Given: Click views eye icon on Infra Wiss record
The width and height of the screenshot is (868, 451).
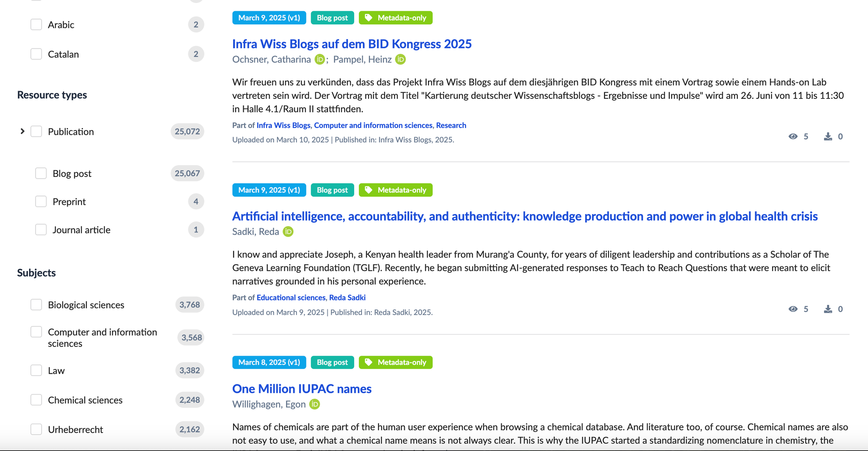Looking at the screenshot, I should (x=793, y=137).
